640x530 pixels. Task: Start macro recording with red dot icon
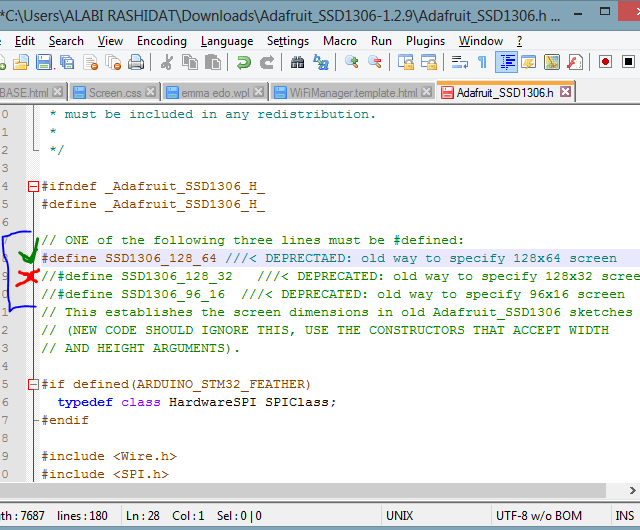coord(606,62)
